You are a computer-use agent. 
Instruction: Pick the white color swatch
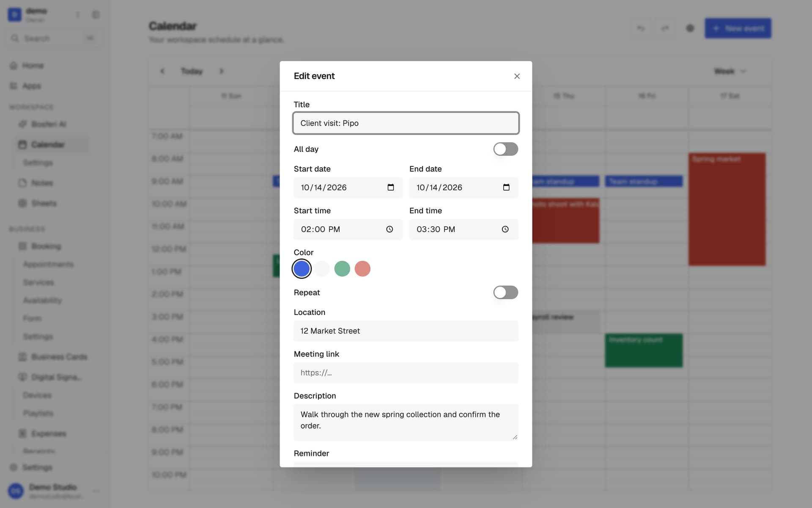pyautogui.click(x=322, y=269)
